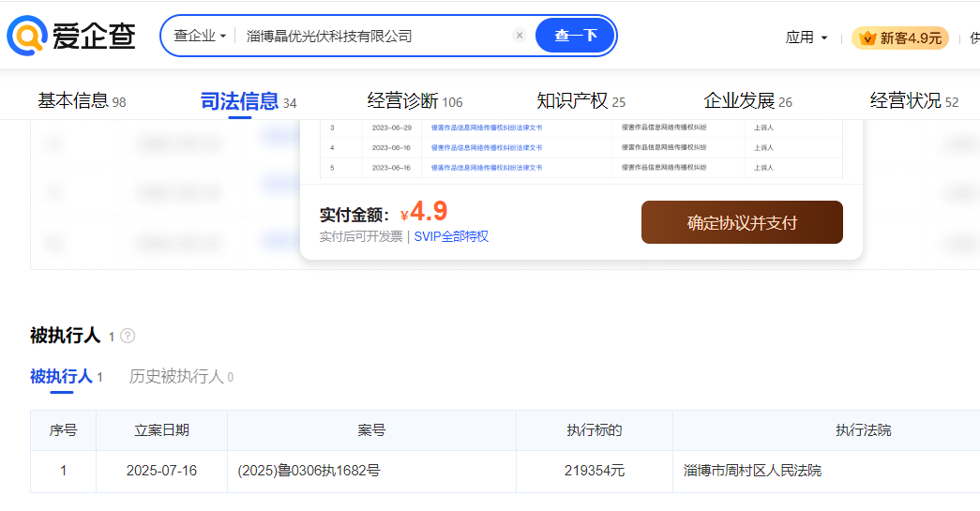Click the 执行标的 column header
Viewport: 980px width, 511px height.
[595, 430]
